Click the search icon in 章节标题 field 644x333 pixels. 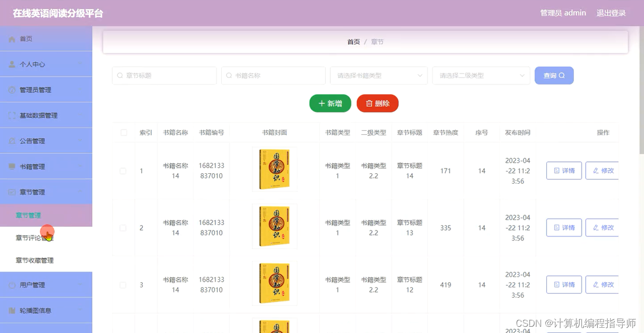pos(120,76)
